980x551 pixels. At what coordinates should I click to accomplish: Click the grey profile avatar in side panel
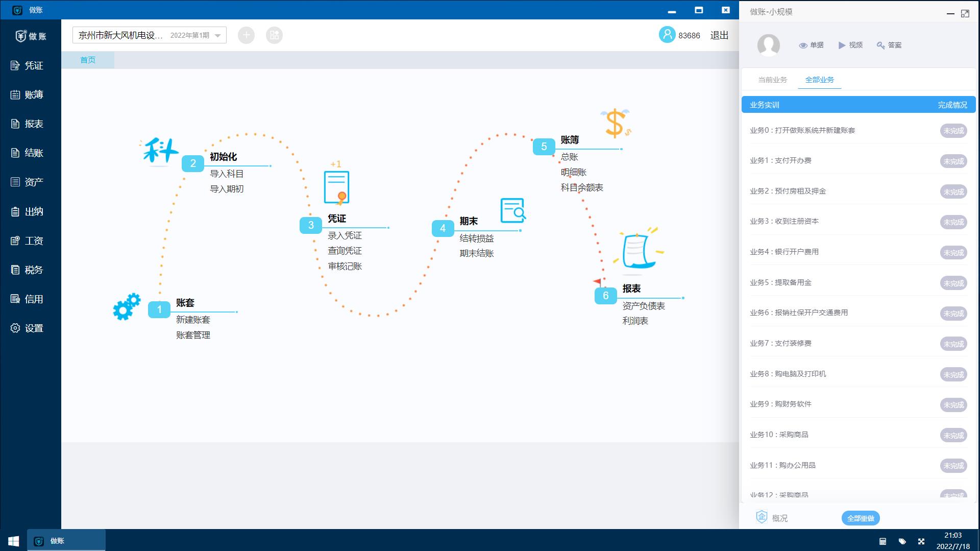coord(768,45)
